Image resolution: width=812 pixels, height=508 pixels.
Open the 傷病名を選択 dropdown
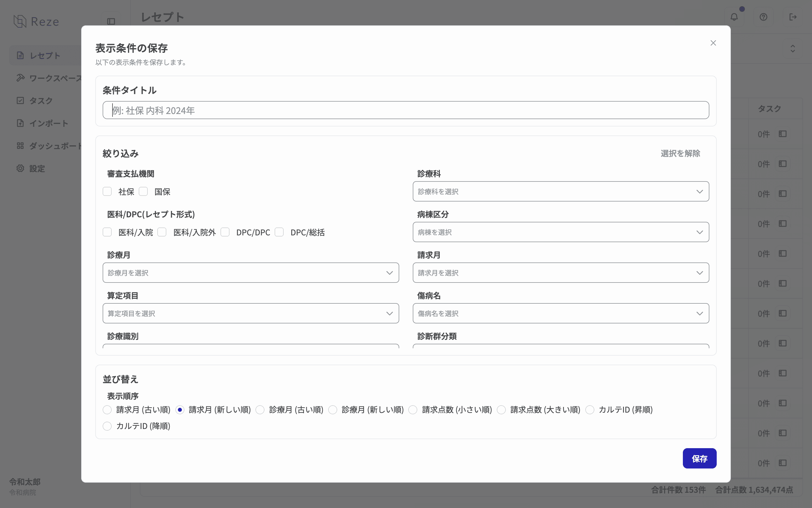point(561,314)
